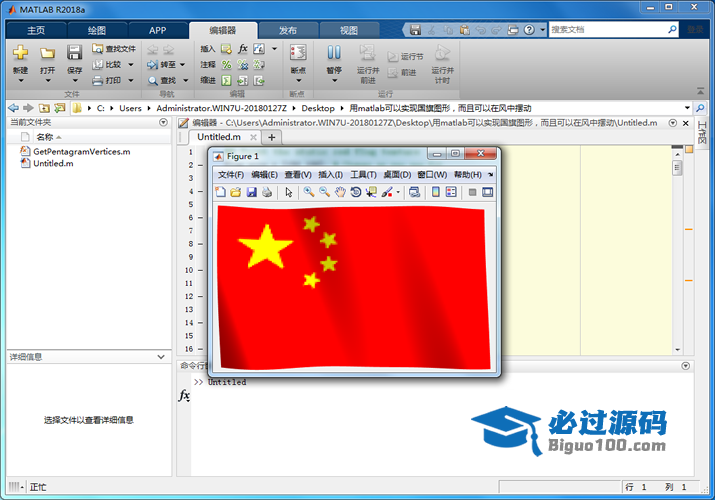715x500 pixels.
Task: Open File (文件) menu in Figure 1
Action: tap(231, 175)
